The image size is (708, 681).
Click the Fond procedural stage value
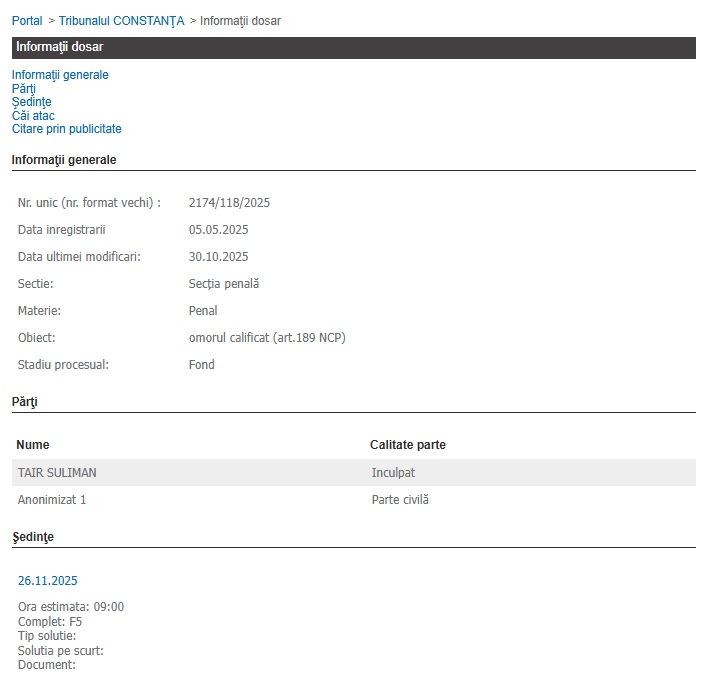click(x=202, y=365)
